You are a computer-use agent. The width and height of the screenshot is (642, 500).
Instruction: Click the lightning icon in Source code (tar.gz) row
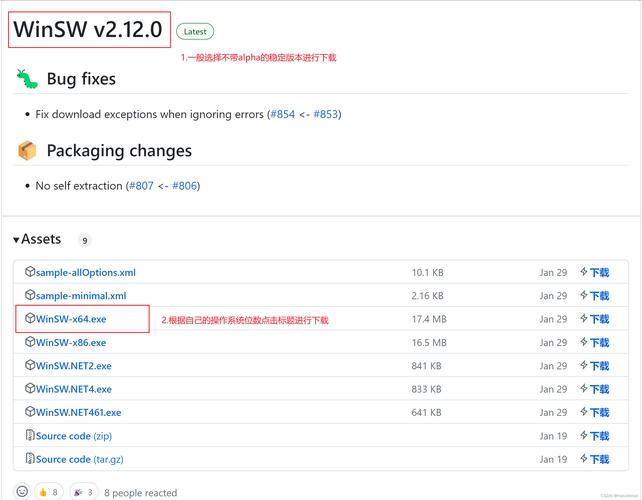tap(584, 459)
